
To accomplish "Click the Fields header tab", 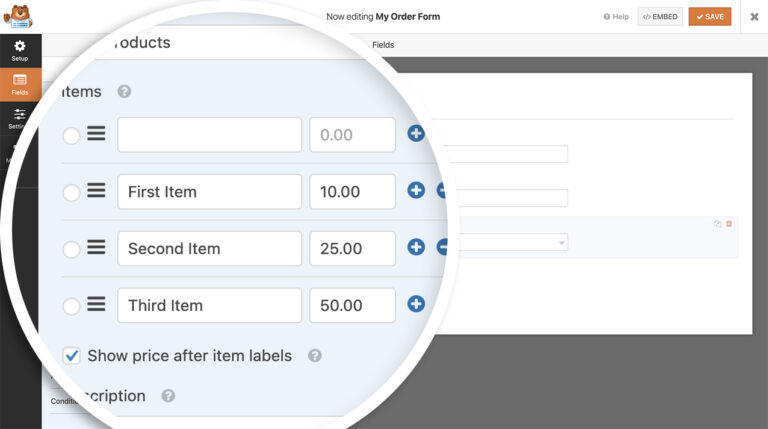I will coord(383,45).
